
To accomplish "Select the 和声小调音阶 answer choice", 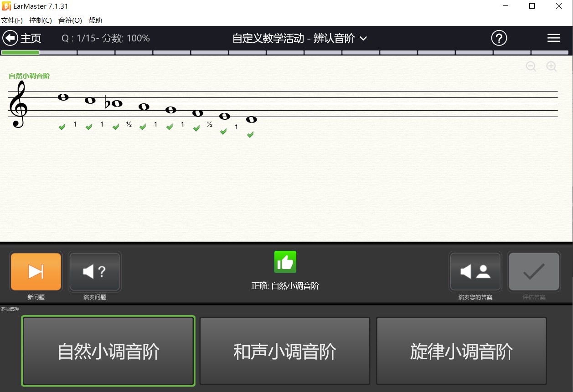I will click(x=284, y=351).
